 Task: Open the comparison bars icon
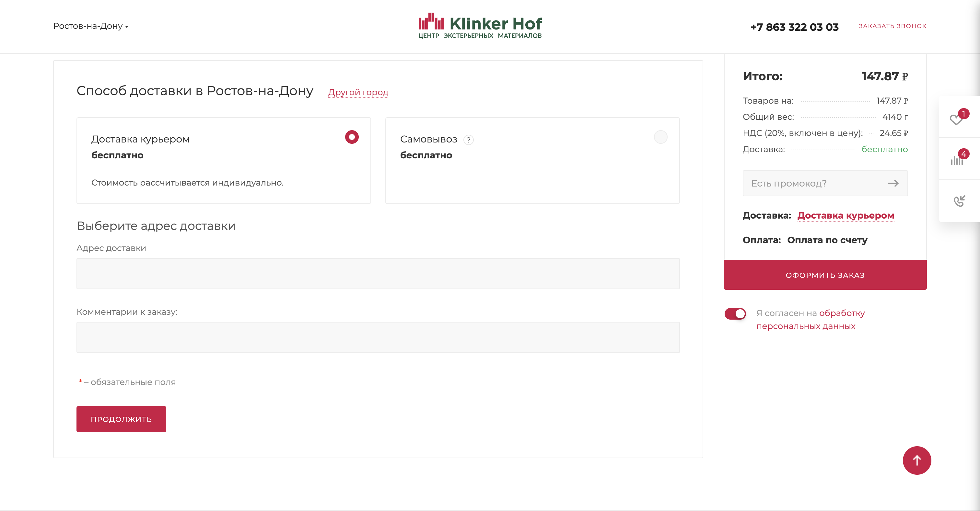click(x=956, y=160)
